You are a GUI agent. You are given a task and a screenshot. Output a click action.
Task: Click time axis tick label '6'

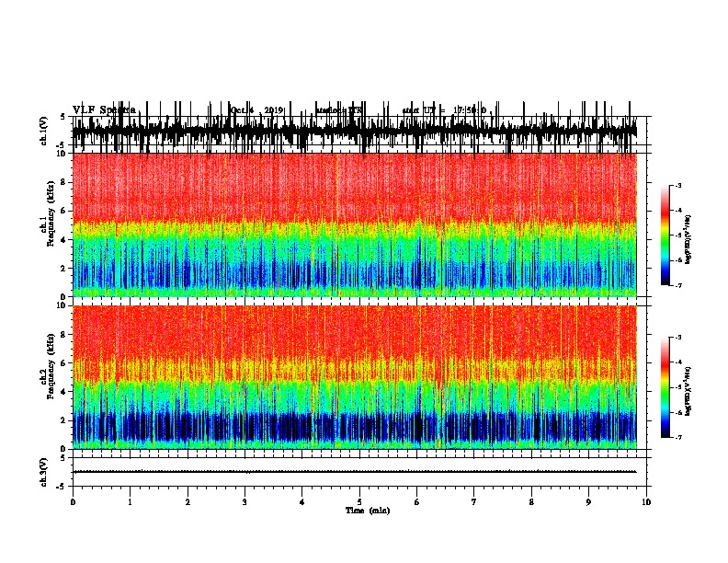pyautogui.click(x=417, y=502)
